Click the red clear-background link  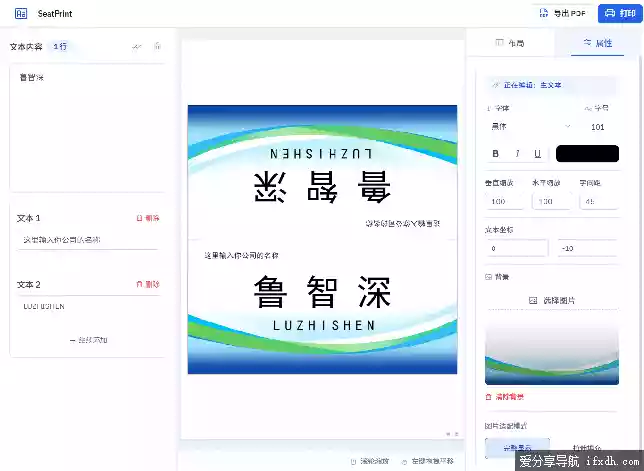coord(505,397)
